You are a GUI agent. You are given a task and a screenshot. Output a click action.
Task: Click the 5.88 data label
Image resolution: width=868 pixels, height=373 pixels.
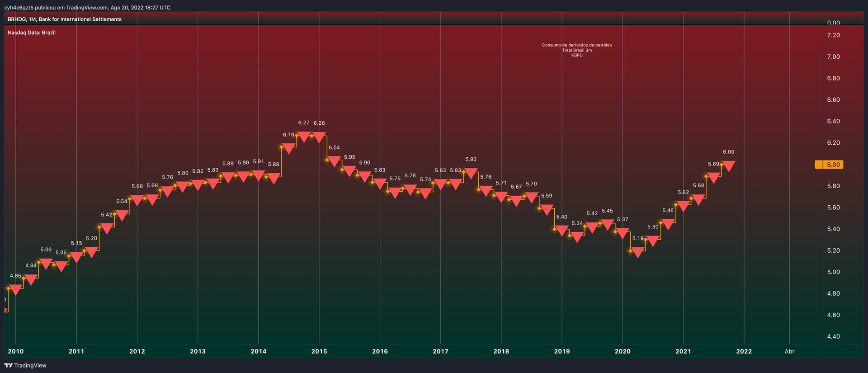274,165
